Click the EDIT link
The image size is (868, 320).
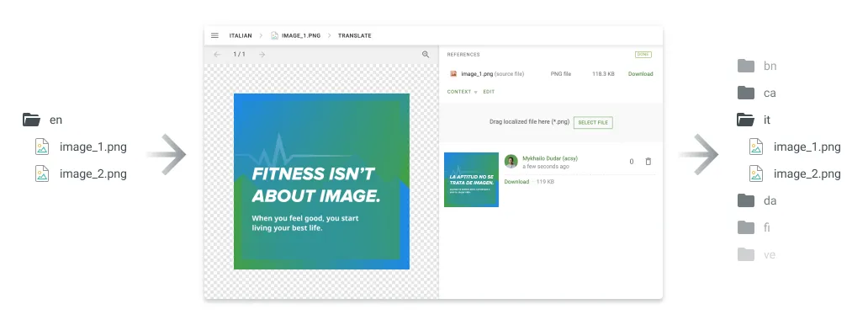coord(489,92)
